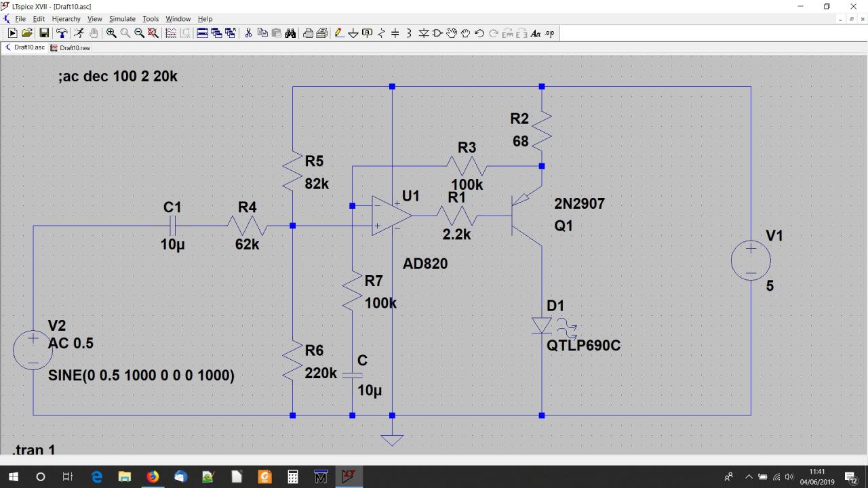This screenshot has height=488, width=868.
Task: Open the Hierarchy menu
Action: tap(66, 19)
